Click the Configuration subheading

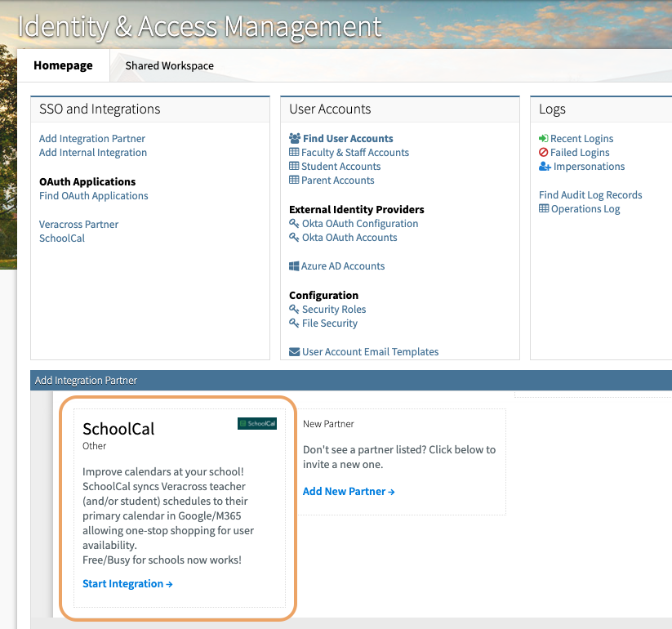[x=323, y=296]
